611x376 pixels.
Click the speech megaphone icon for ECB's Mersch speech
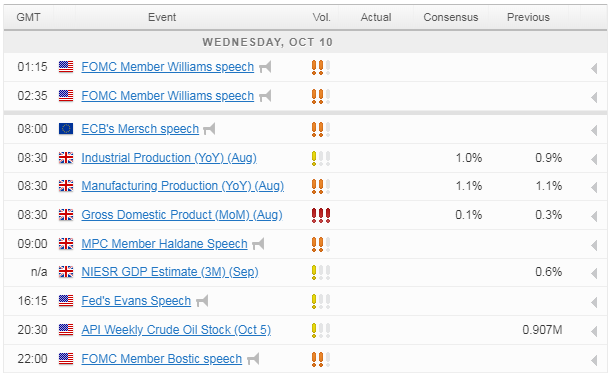209,129
